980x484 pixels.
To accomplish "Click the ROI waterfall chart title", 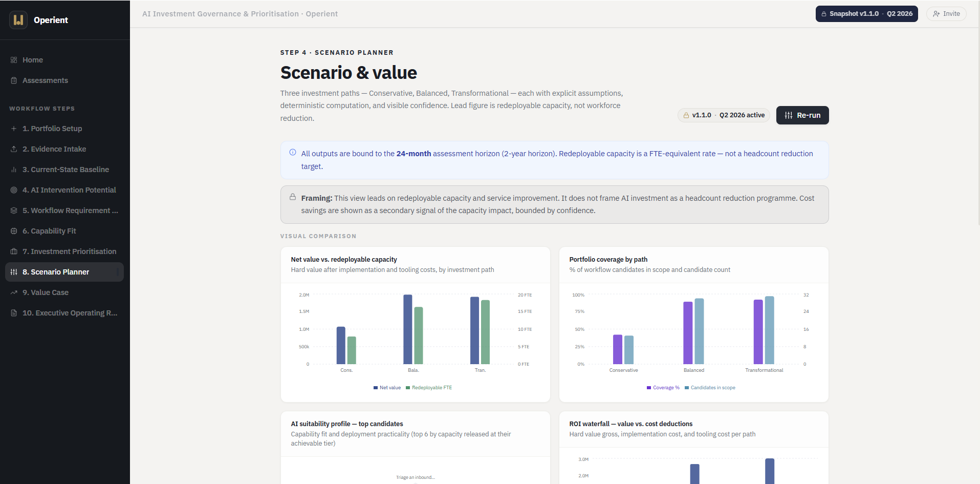I will 631,424.
